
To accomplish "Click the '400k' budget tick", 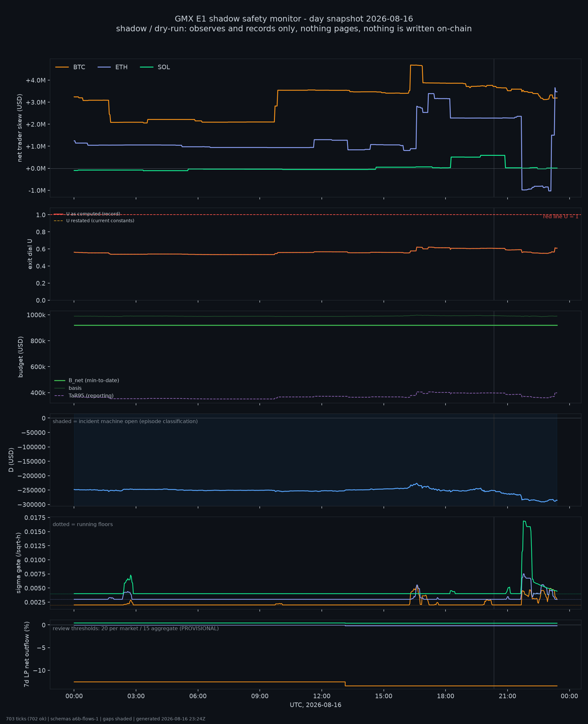I will tap(37, 393).
